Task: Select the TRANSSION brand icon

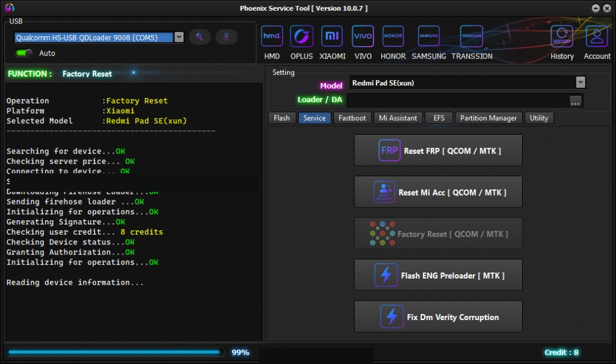Action: (x=472, y=37)
